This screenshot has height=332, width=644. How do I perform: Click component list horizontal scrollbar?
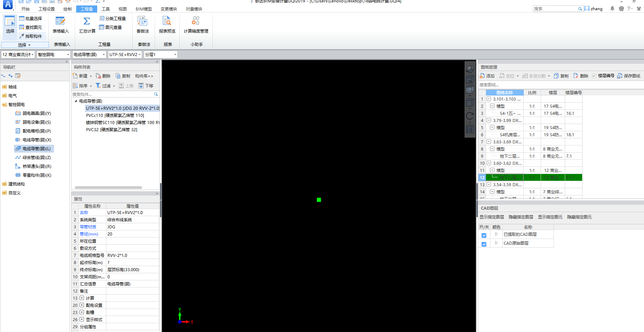click(x=108, y=187)
